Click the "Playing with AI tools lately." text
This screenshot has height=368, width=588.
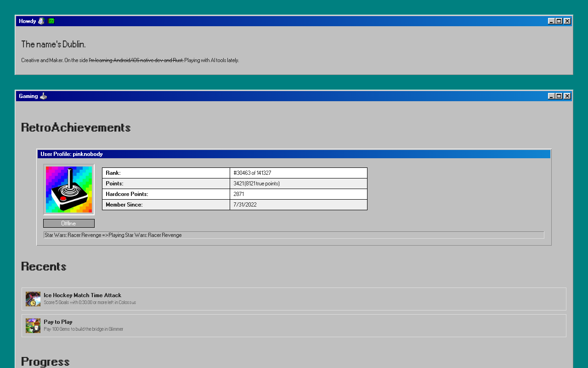212,60
